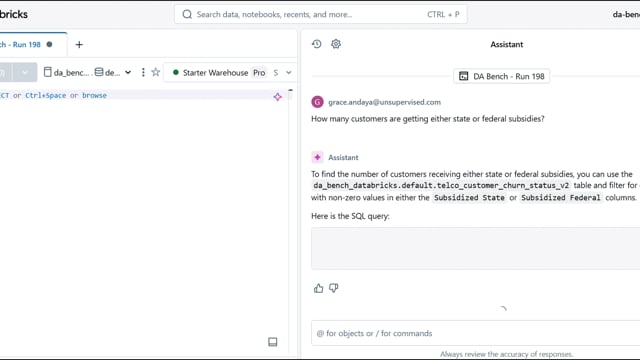Image resolution: width=640 pixels, height=360 pixels.
Task: Select the da_benc... catalog label
Action: 67,72
